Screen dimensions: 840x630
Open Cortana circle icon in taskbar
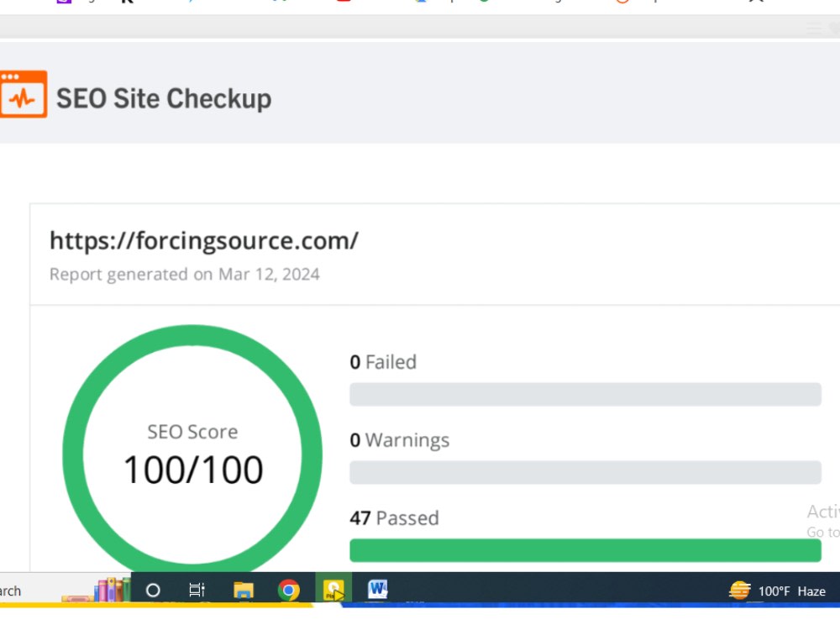click(153, 591)
